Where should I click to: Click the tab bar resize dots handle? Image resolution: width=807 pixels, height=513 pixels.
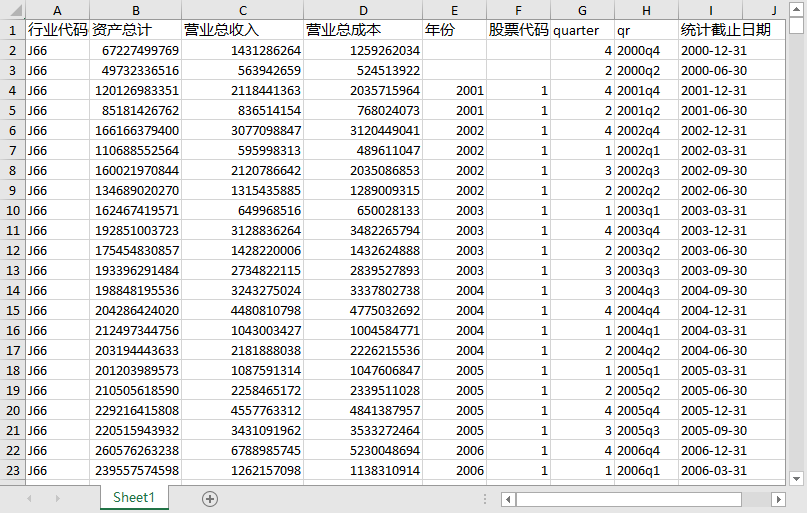click(x=485, y=499)
